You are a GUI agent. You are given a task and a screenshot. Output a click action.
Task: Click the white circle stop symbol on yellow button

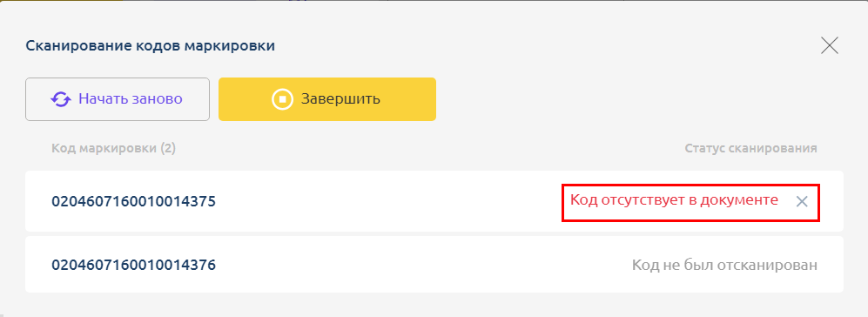(282, 99)
